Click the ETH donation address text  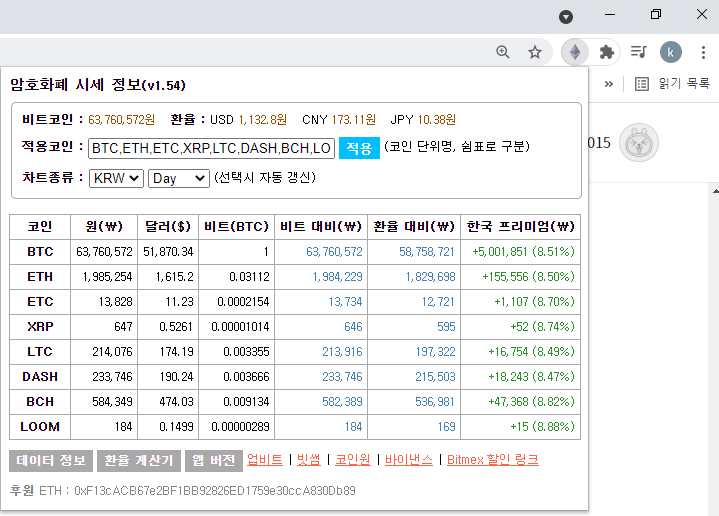[215, 491]
